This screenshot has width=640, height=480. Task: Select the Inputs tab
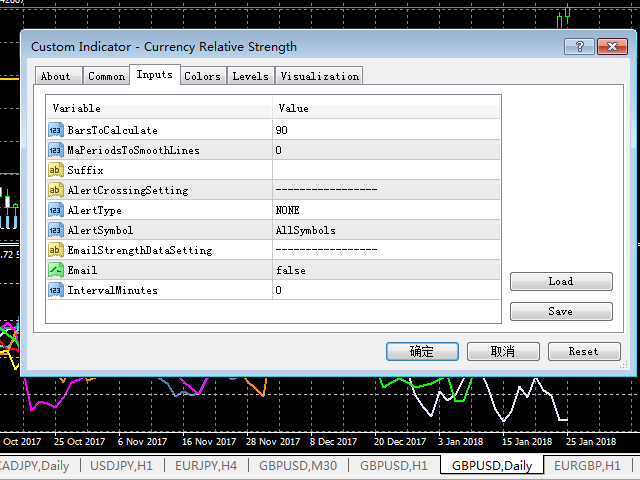pyautogui.click(x=155, y=75)
